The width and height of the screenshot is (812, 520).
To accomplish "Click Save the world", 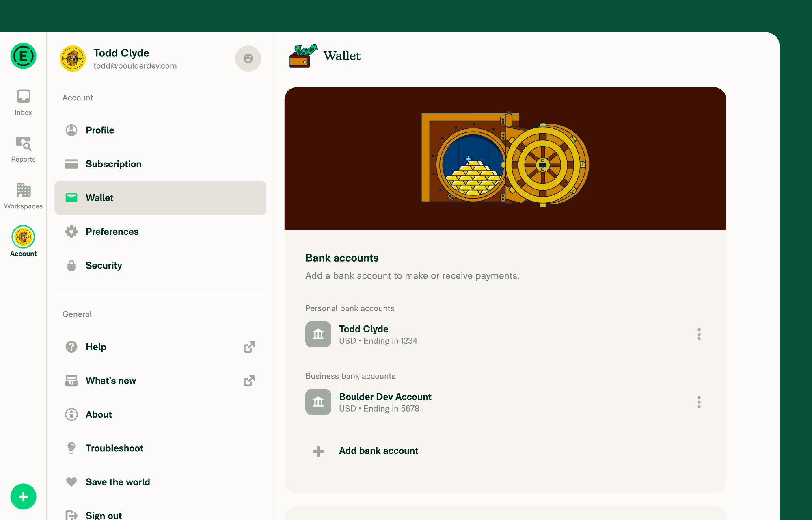I will (x=117, y=482).
